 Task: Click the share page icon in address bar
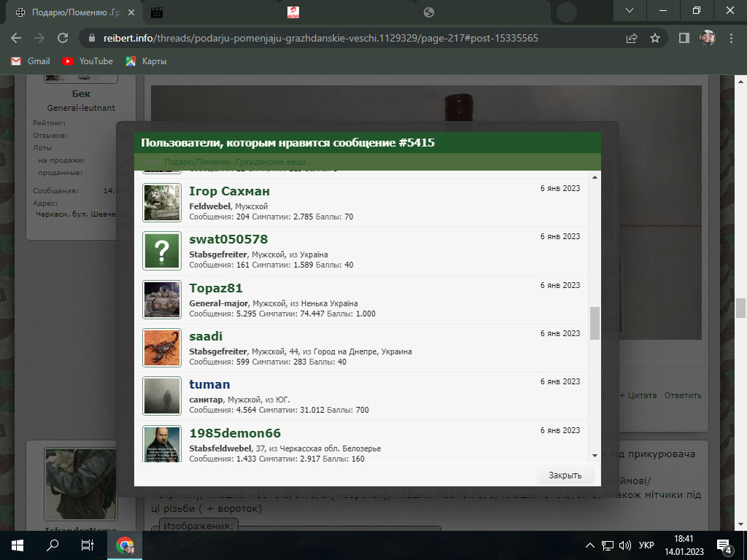[x=632, y=38]
